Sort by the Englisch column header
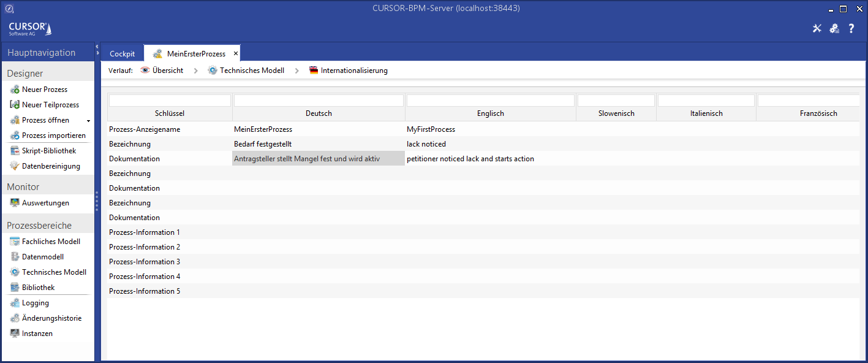The height and width of the screenshot is (363, 868). coord(490,113)
